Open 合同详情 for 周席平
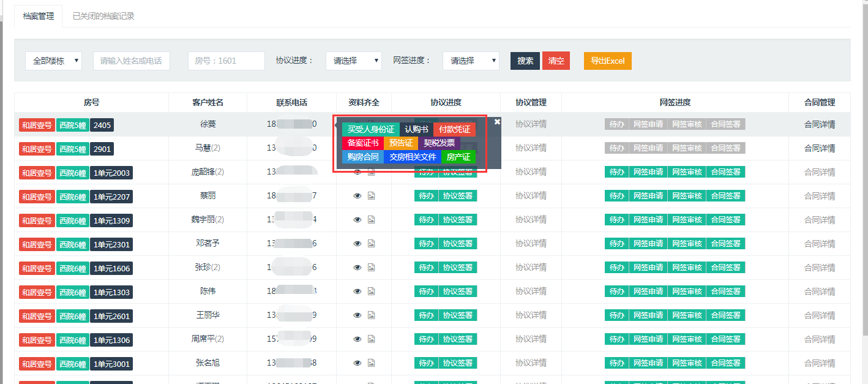This screenshot has width=868, height=384. 820,339
